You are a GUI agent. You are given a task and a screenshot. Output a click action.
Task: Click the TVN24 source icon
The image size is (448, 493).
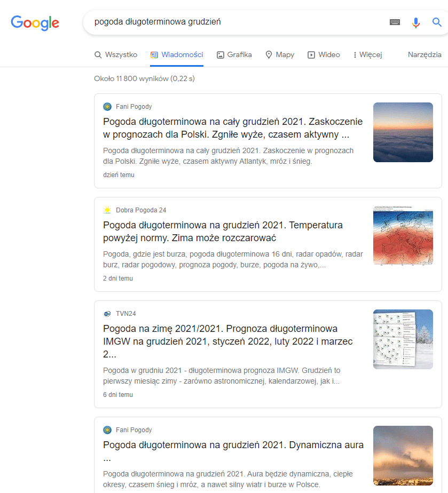107,314
